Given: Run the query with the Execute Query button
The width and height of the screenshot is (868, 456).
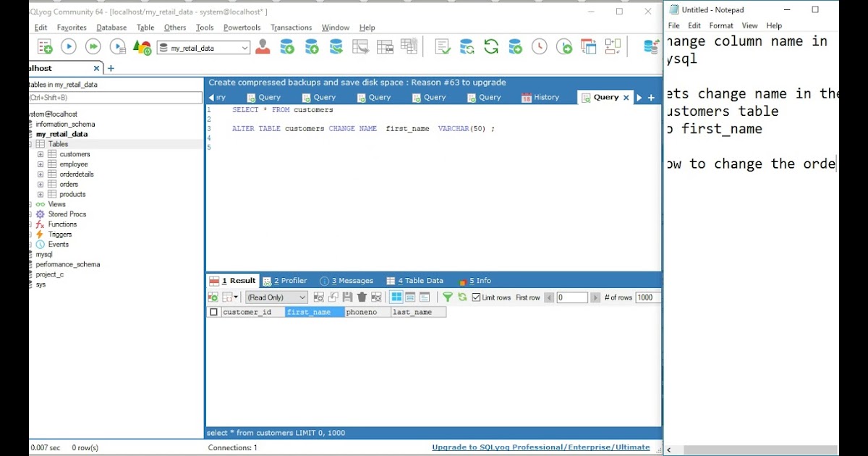Looking at the screenshot, I should click(69, 47).
